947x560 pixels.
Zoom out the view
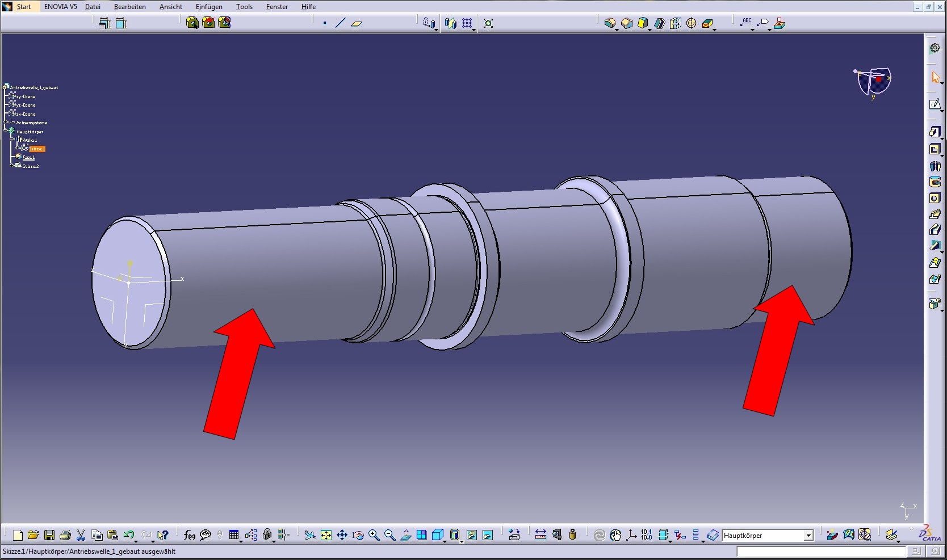coord(389,535)
